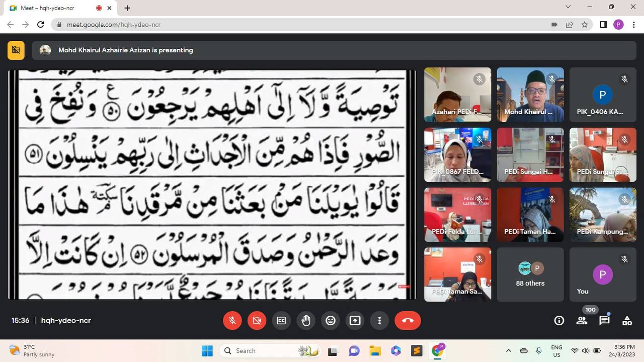Switch to the Meet – hqh-ydeo-ncr browser tab
The width and height of the screenshot is (644, 362).
tap(59, 8)
